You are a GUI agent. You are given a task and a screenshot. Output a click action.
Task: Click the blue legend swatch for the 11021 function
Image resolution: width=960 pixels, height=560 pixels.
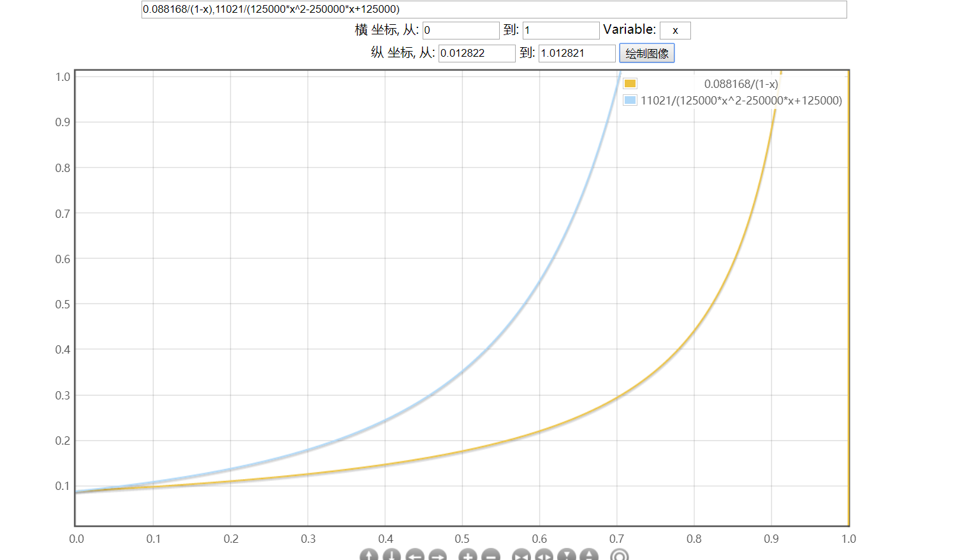630,100
